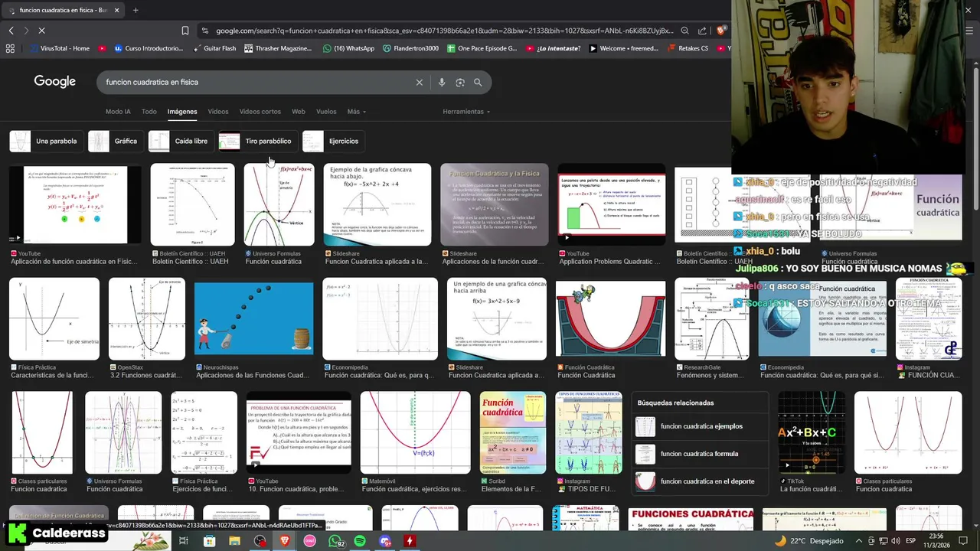Switch to the Web tab
This screenshot has height=551, width=980.
click(x=299, y=112)
